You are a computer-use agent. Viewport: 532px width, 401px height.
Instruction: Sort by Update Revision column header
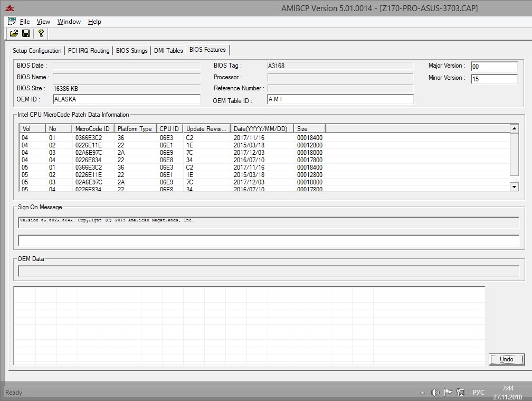click(x=207, y=129)
